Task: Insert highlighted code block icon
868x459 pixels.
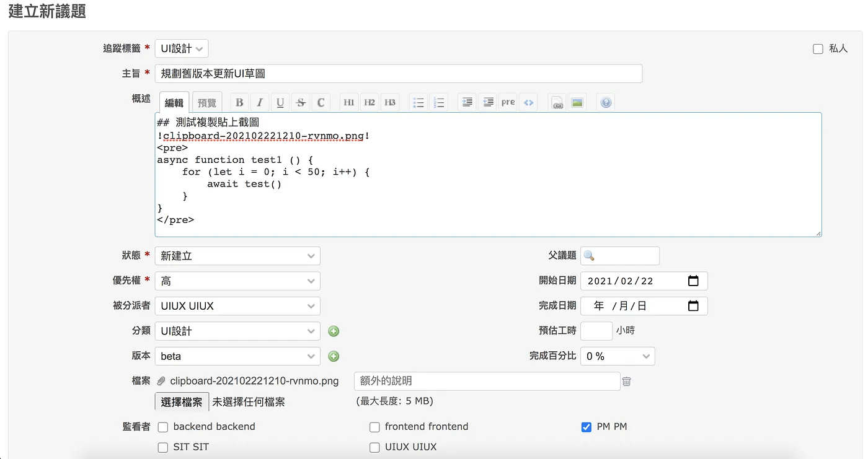Action: click(x=528, y=102)
